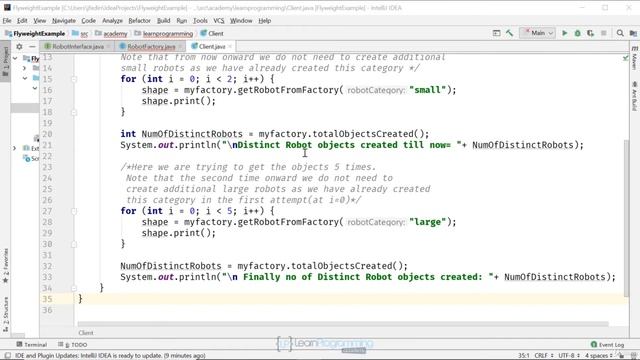Viewport: 640px width, 360px height.
Task: Open the Analyze menu
Action: click(112, 20)
